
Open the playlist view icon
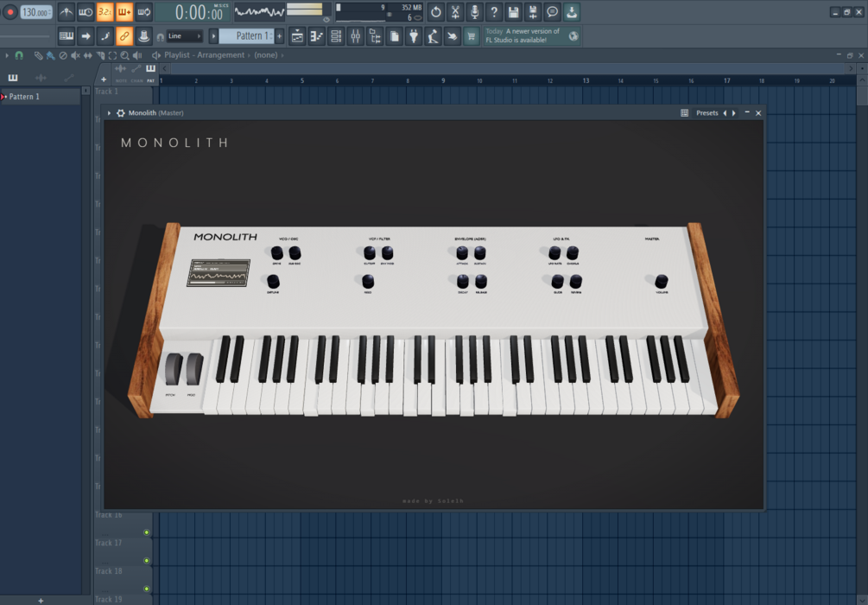pyautogui.click(x=297, y=36)
